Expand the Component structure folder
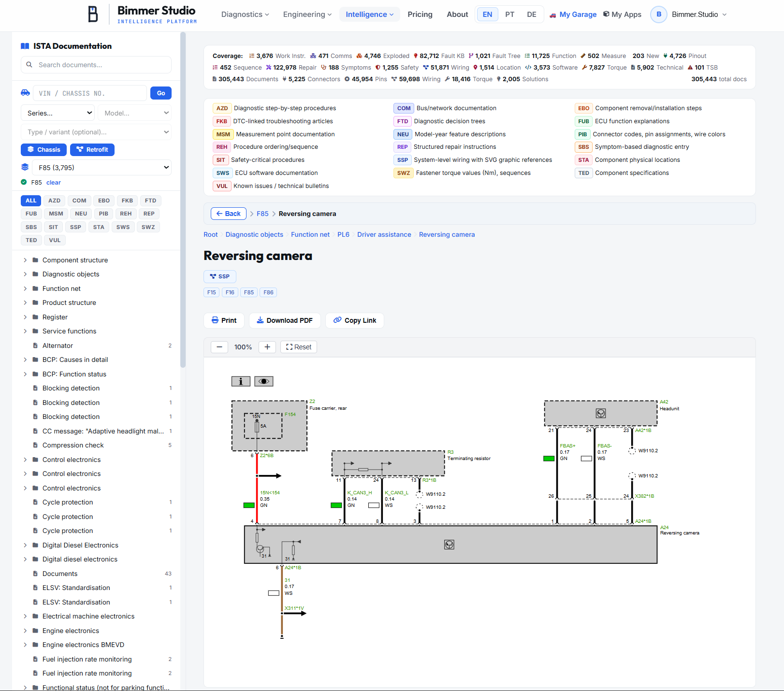784x691 pixels. 25,260
